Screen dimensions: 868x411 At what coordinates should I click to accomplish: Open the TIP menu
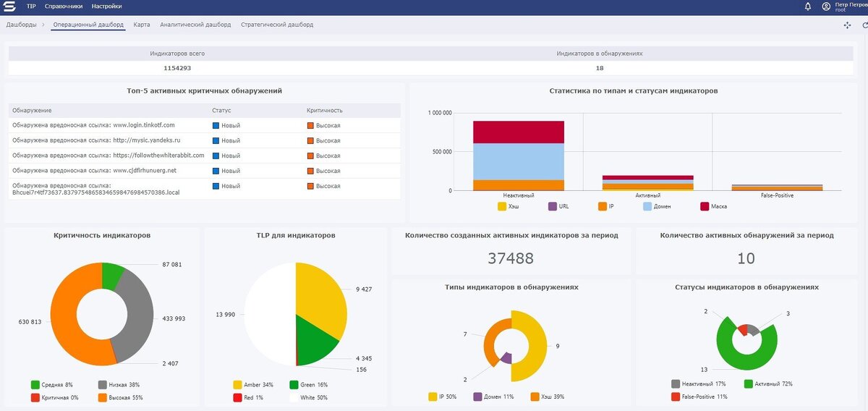pyautogui.click(x=31, y=7)
